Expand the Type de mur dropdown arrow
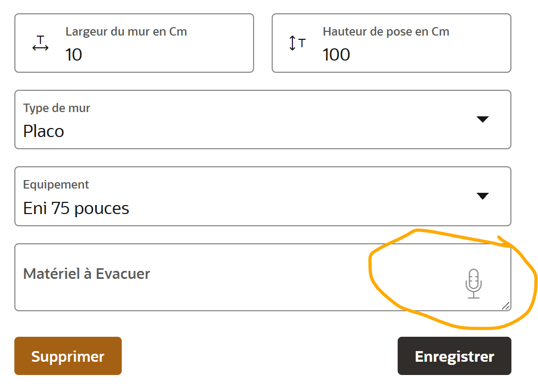The height and width of the screenshot is (392, 538). 482,120
